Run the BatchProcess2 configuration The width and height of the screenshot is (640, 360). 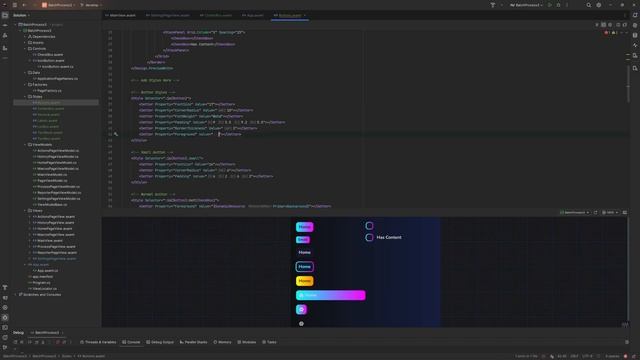[550, 5]
